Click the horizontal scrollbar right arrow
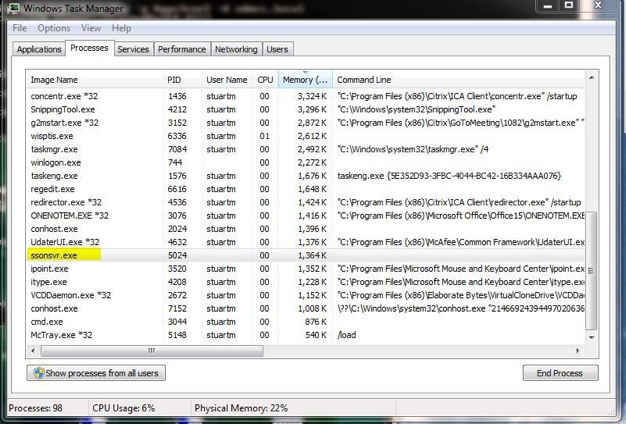 click(578, 351)
